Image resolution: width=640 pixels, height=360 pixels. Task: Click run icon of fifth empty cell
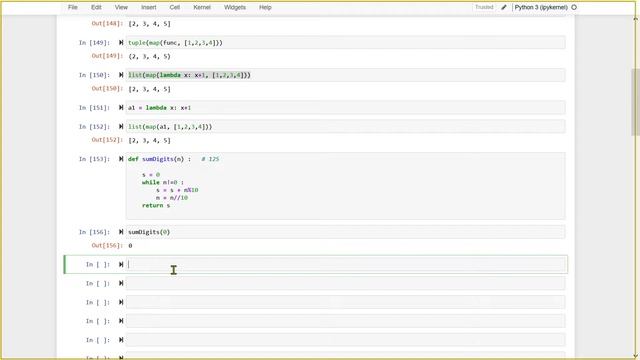pos(121,340)
